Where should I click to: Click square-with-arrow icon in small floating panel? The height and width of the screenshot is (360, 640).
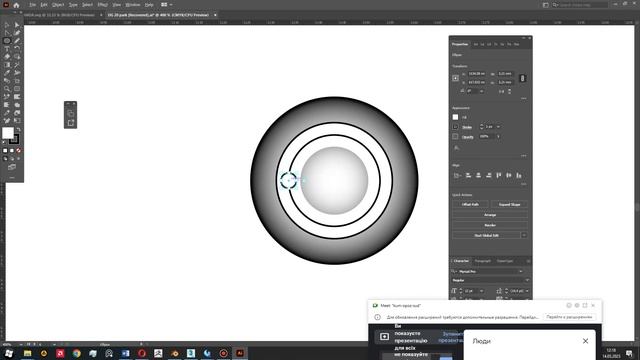click(x=71, y=122)
